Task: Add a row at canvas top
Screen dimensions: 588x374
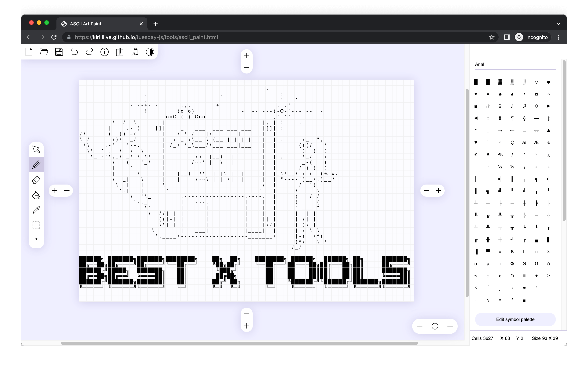Action: [247, 56]
